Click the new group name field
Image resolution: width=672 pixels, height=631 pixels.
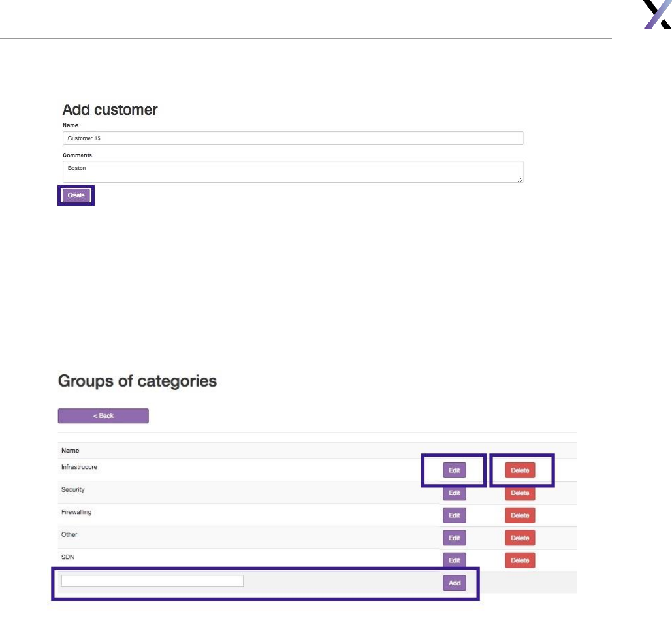[x=152, y=581]
